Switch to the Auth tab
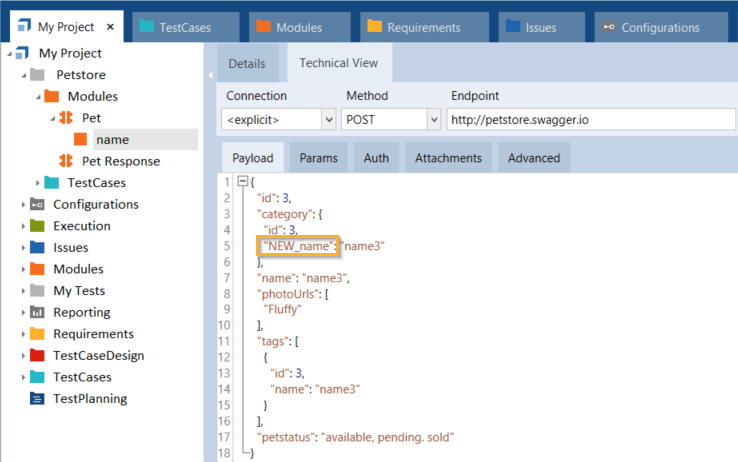 coord(376,158)
